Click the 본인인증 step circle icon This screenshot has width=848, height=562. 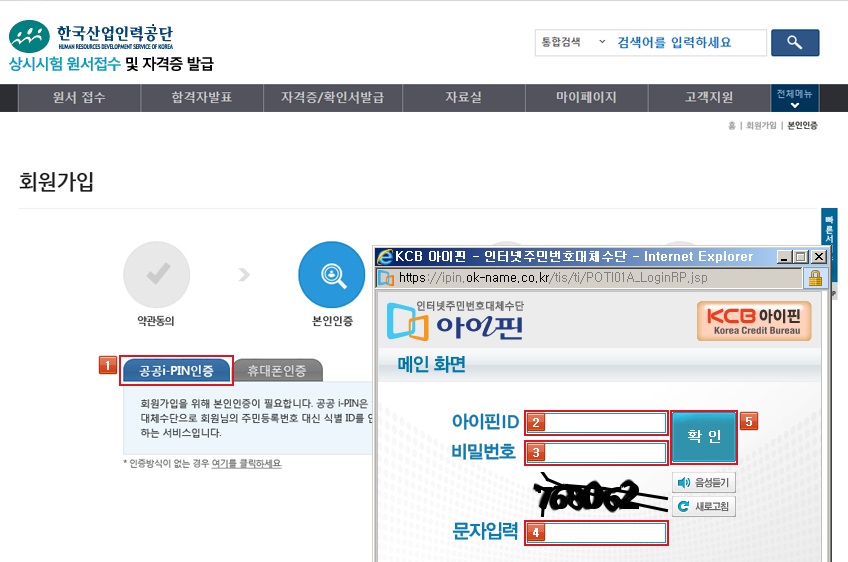tap(330, 274)
